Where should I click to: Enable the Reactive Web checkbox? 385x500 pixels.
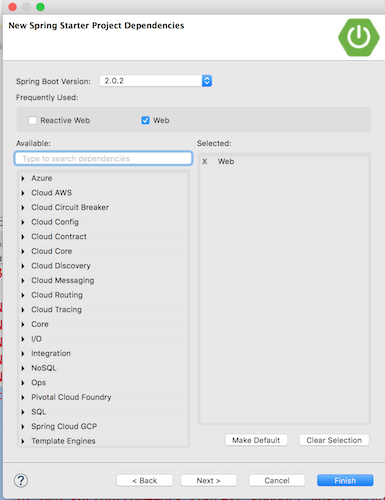click(32, 120)
